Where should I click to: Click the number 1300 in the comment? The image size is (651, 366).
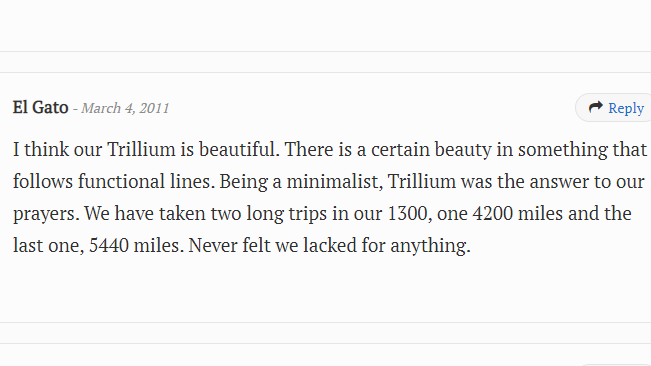[x=409, y=213]
